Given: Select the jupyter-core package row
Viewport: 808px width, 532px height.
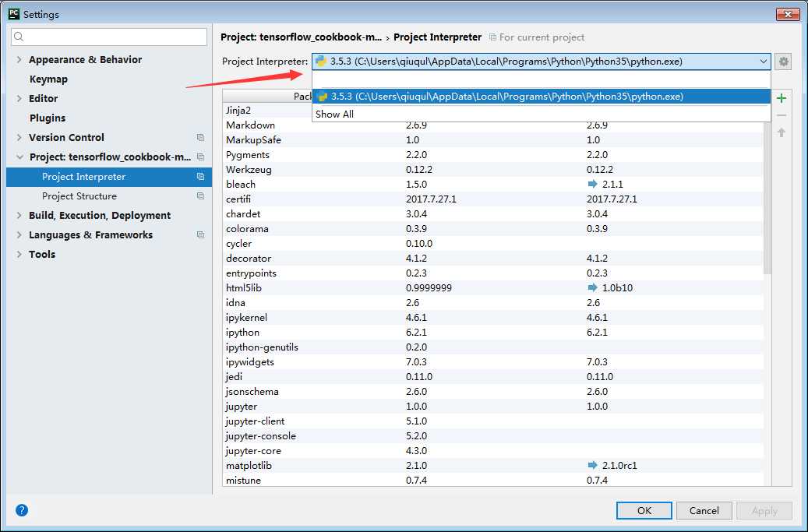Looking at the screenshot, I should (x=493, y=451).
